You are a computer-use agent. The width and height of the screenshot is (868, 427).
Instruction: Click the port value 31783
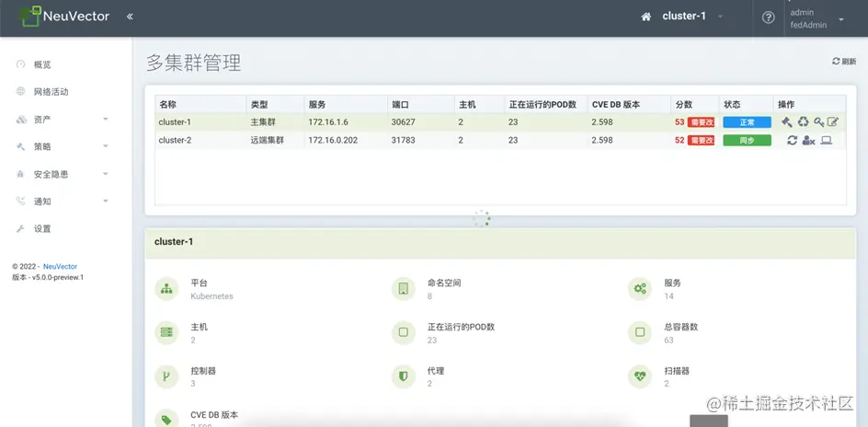point(403,141)
